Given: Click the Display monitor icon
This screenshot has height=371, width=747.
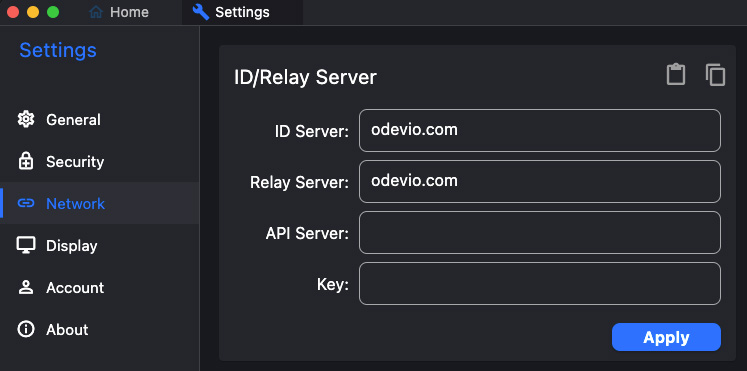Looking at the screenshot, I should (26, 245).
